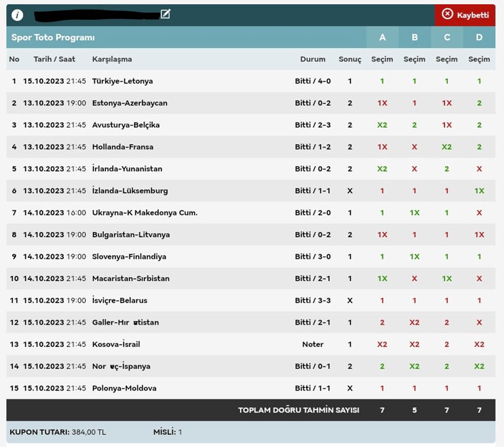Click the Türkiye-Letonya match row
Image resolution: width=504 pixels, height=447 pixels.
[123, 81]
